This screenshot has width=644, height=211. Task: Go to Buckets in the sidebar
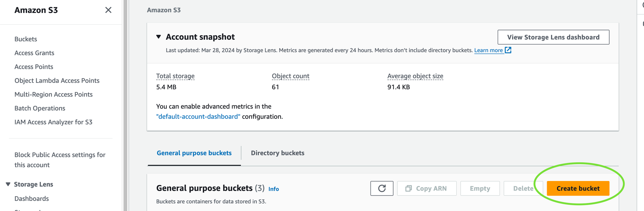pos(26,39)
